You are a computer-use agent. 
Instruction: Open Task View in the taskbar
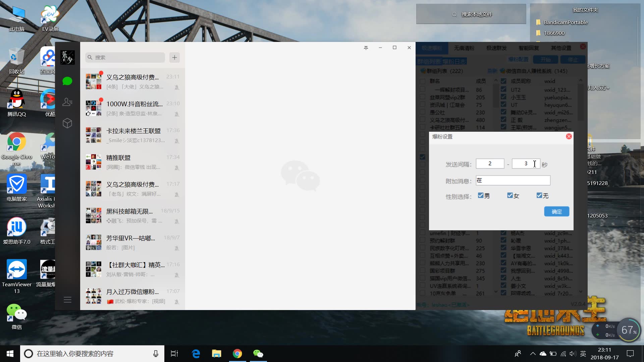(174, 354)
